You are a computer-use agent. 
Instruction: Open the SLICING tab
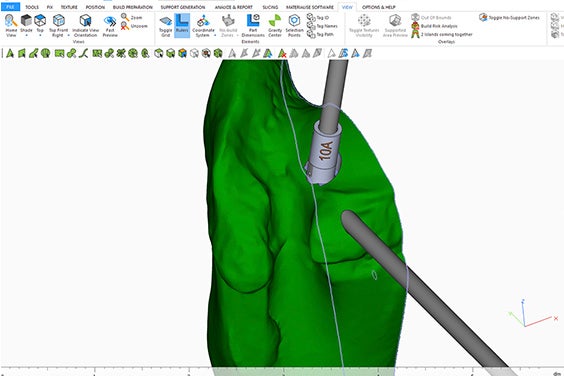click(x=270, y=7)
